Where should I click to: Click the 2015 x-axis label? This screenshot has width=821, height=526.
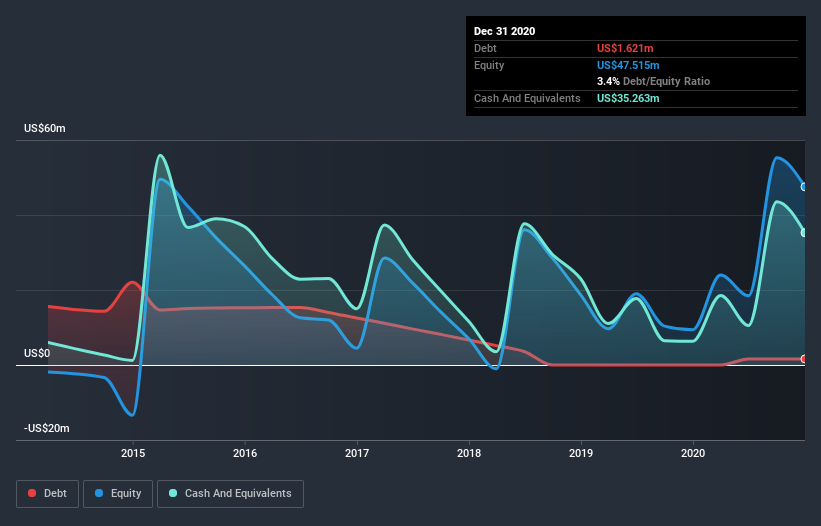click(133, 453)
